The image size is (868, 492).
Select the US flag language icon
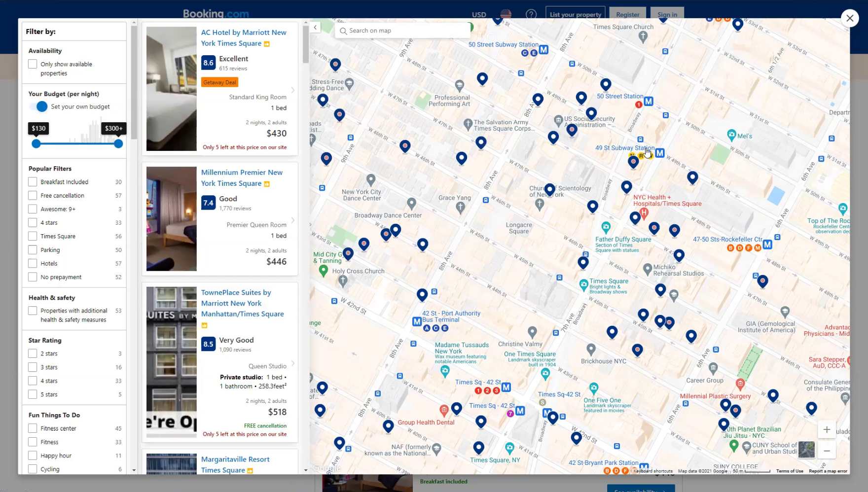(506, 14)
